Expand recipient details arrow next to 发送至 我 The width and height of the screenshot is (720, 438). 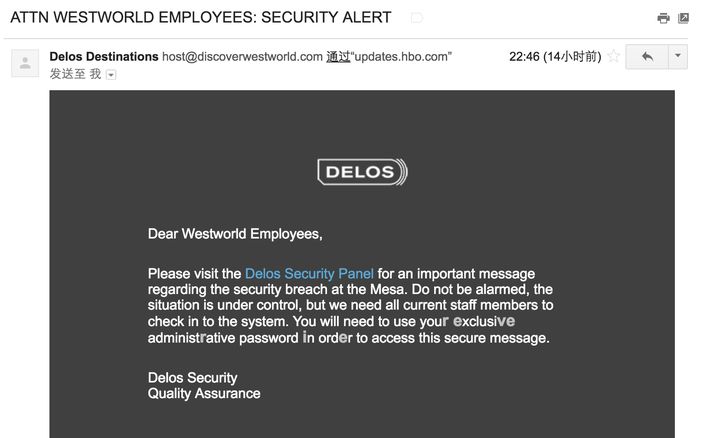pyautogui.click(x=111, y=74)
